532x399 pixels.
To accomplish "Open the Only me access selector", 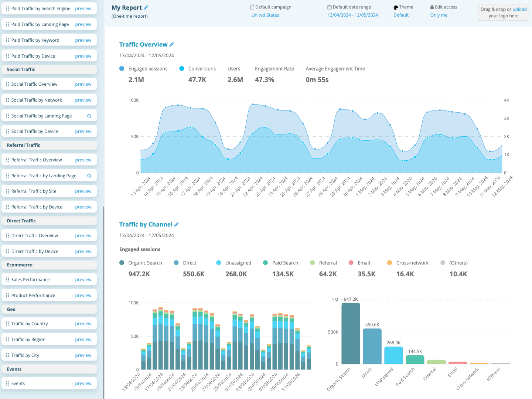I will point(439,15).
